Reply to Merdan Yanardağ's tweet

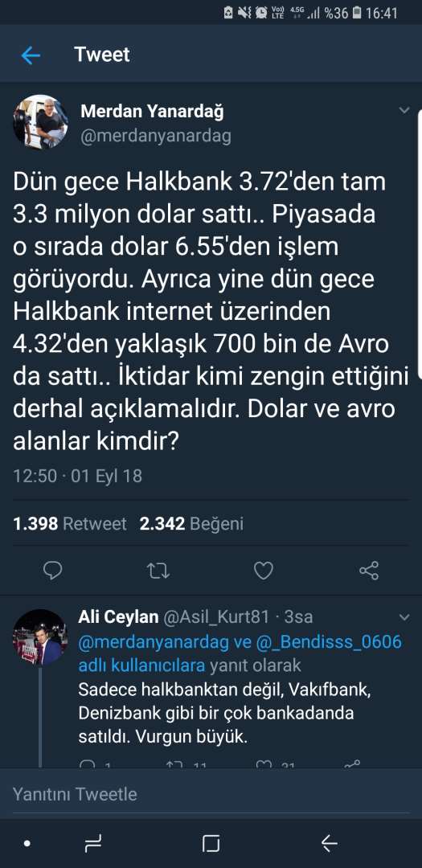point(52,570)
